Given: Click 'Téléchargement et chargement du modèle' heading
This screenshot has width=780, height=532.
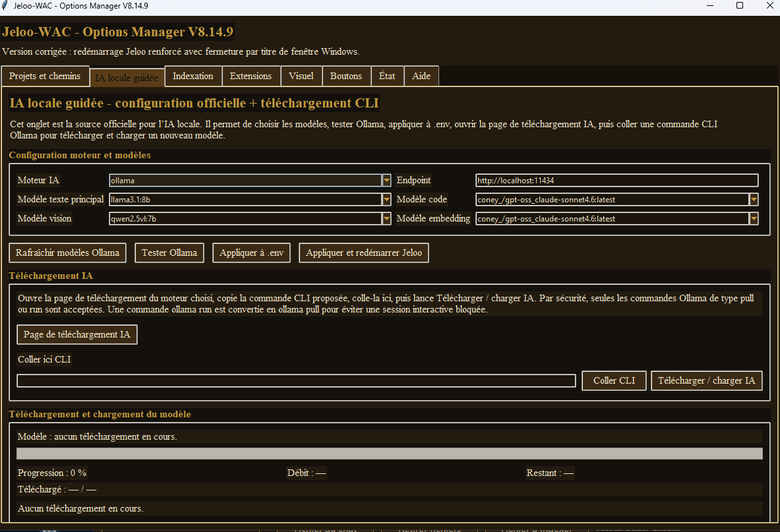Looking at the screenshot, I should 100,414.
